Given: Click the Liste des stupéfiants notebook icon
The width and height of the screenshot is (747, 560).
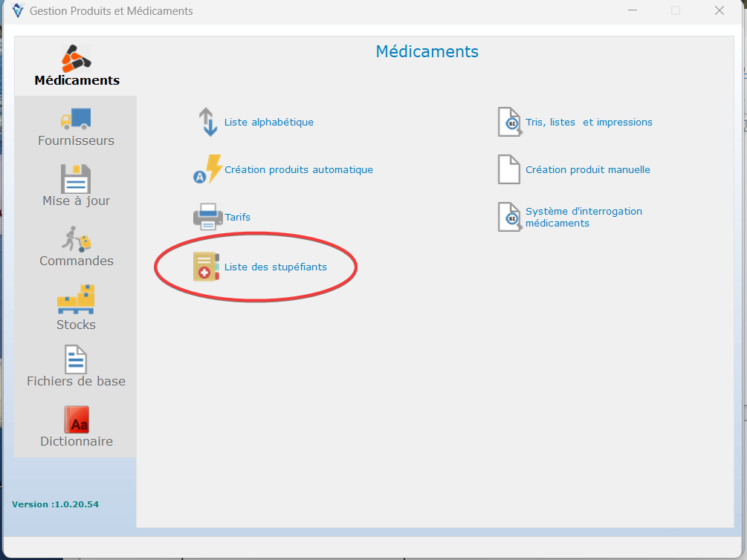Looking at the screenshot, I should pyautogui.click(x=206, y=267).
